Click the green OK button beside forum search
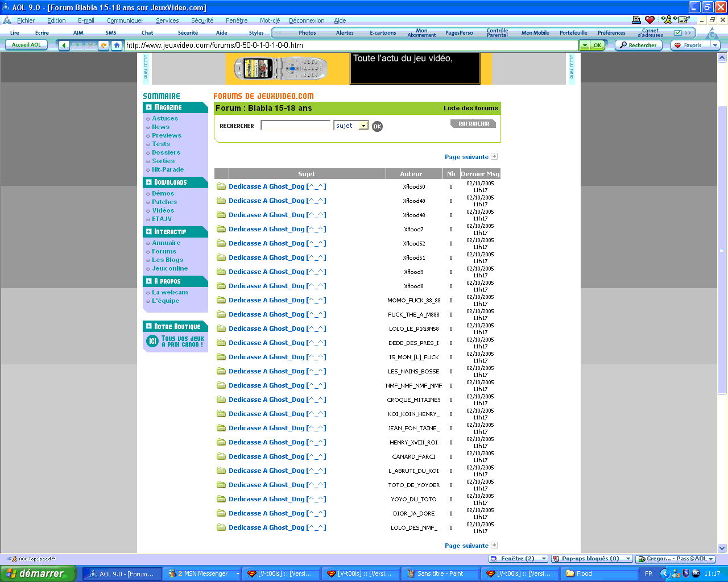 [x=377, y=126]
